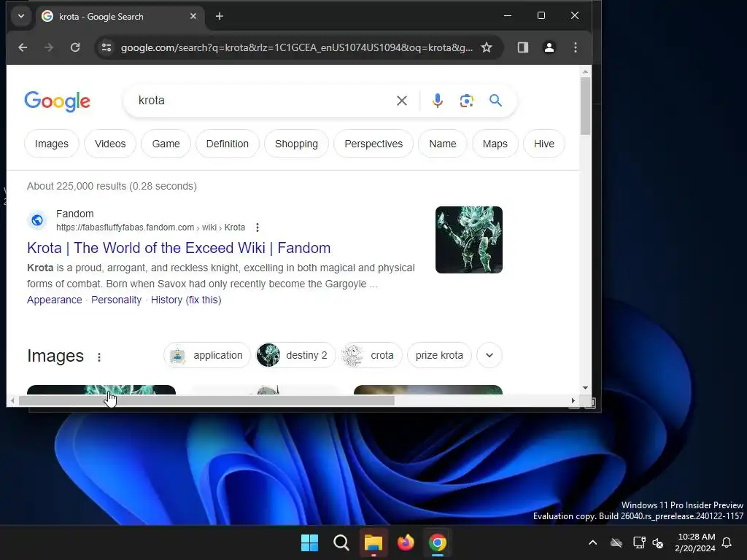The width and height of the screenshot is (747, 560).
Task: Select the Shopping filter chip
Action: pos(296,144)
